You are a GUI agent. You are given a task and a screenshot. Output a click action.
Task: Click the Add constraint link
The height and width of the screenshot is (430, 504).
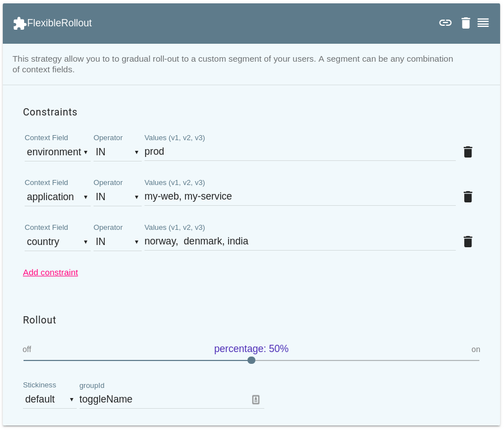coord(50,272)
